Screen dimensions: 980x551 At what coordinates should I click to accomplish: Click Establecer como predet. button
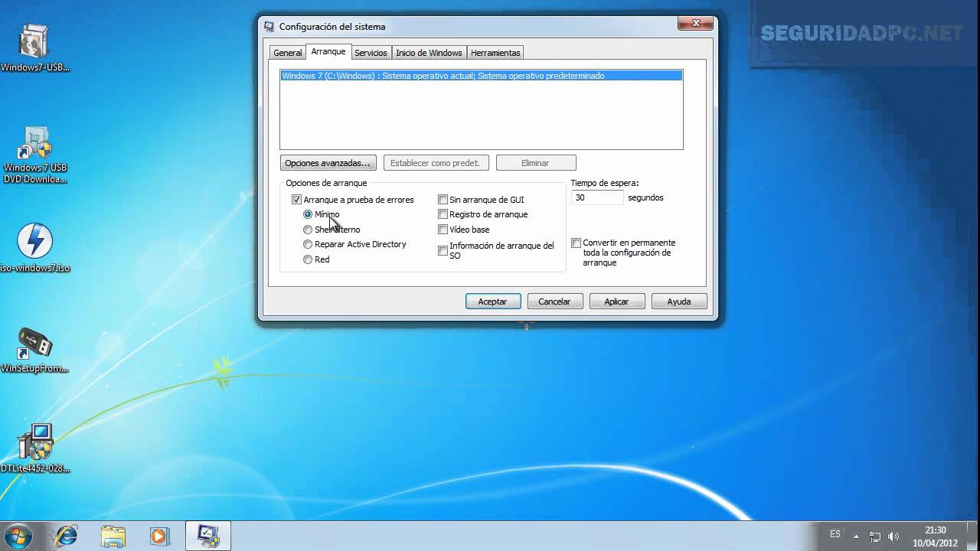435,163
